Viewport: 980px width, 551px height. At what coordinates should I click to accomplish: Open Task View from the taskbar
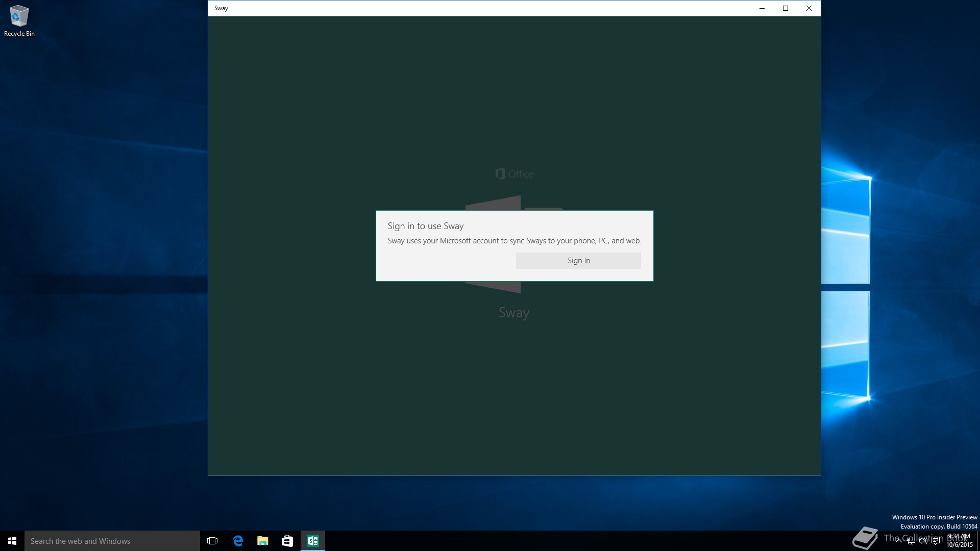(x=212, y=541)
